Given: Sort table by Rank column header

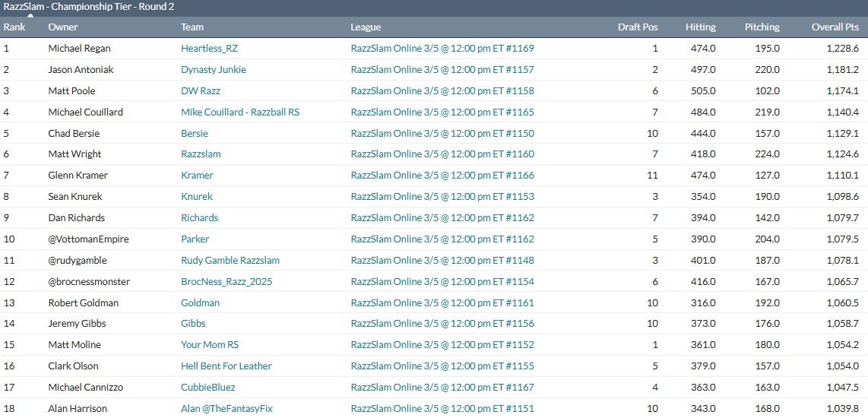Looking at the screenshot, I should click(13, 27).
